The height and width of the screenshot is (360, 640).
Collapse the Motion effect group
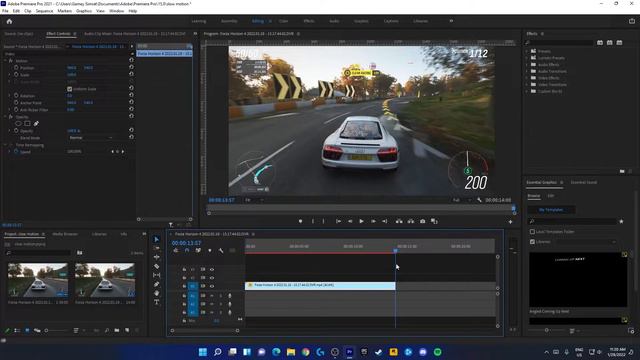5,61
